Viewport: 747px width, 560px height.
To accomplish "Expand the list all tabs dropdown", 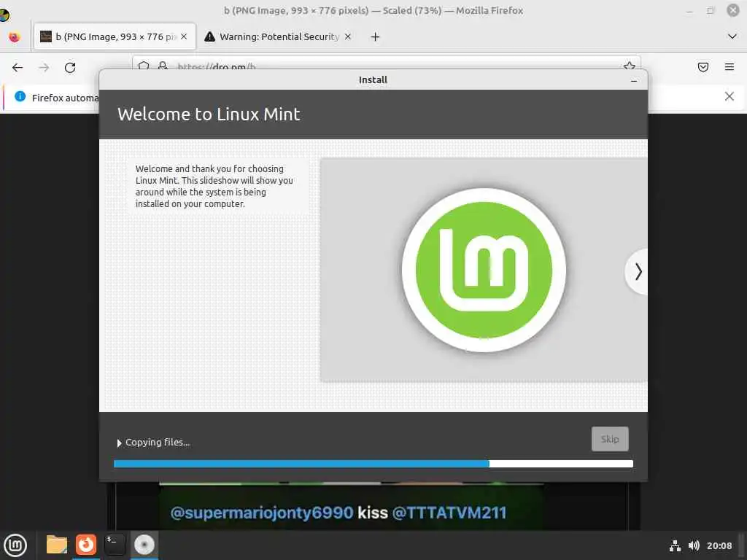I will 732,36.
